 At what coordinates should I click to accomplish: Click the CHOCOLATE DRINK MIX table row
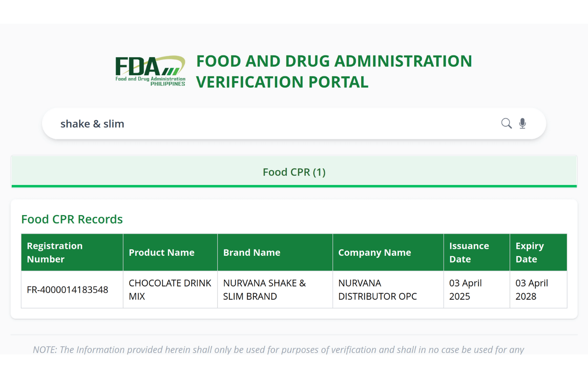point(170,290)
